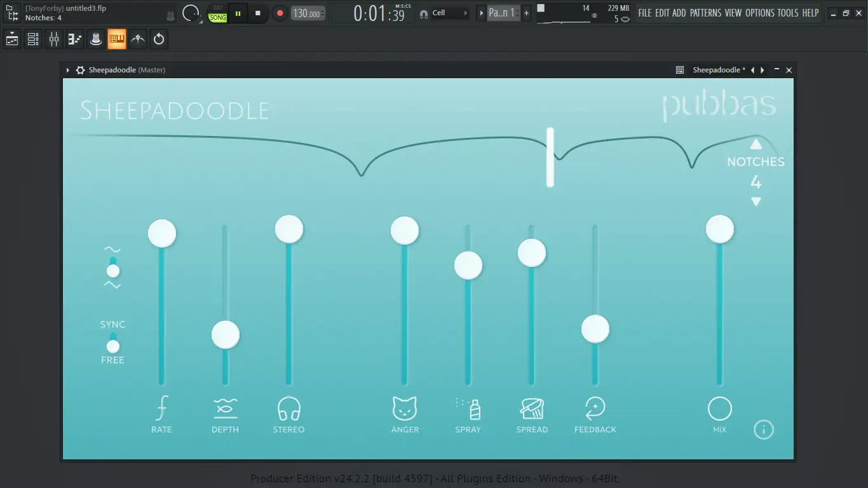Viewport: 868px width, 488px height.
Task: Stop playback with the stop button
Action: point(258,13)
